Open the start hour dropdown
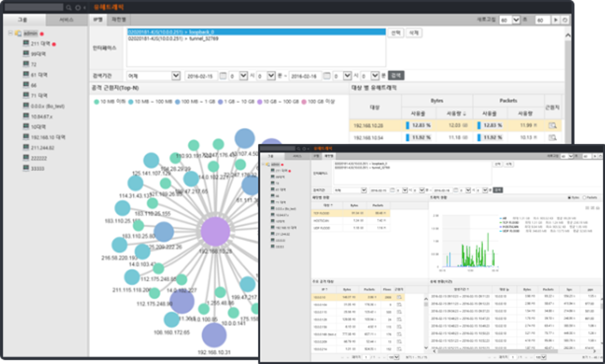Viewport: 605px width, 364px height. 243,75
